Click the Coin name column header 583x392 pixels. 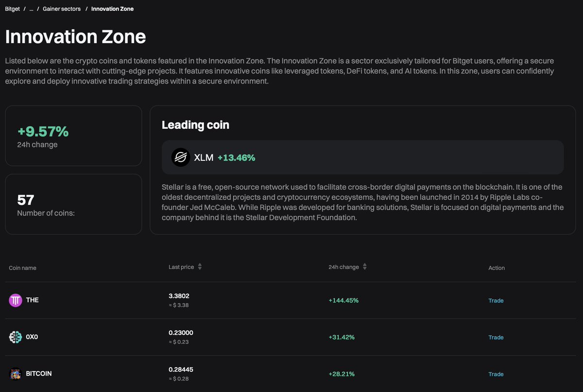point(22,268)
